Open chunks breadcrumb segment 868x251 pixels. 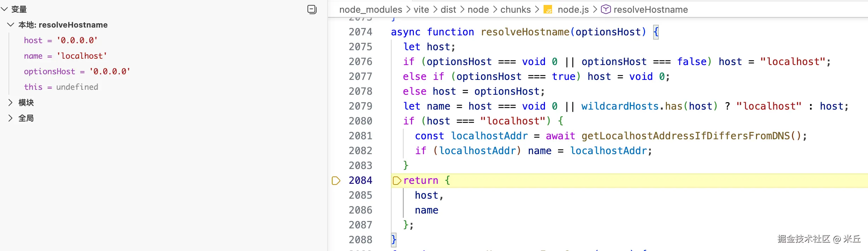pyautogui.click(x=516, y=10)
